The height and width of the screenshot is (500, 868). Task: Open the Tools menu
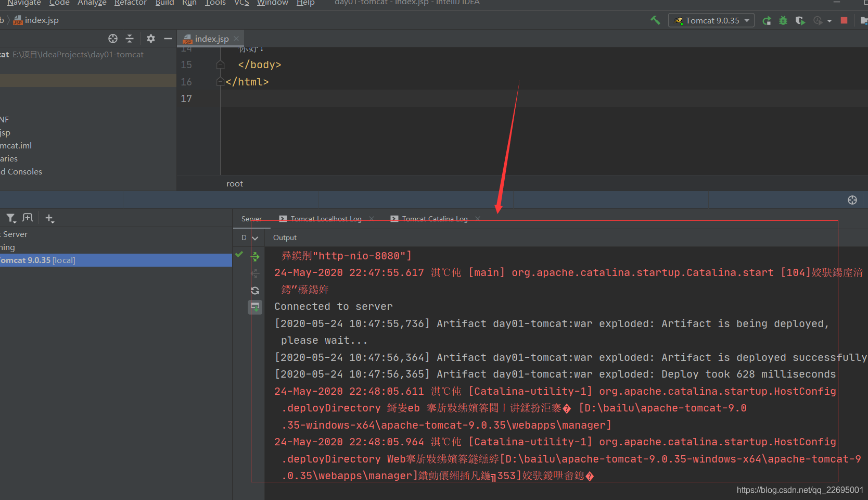point(215,3)
